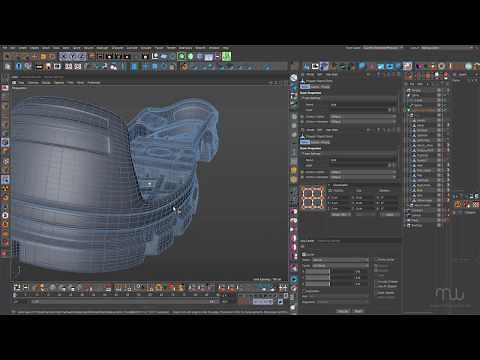
Task: Click the red icon heading the left sidebar
Action: click(5, 88)
